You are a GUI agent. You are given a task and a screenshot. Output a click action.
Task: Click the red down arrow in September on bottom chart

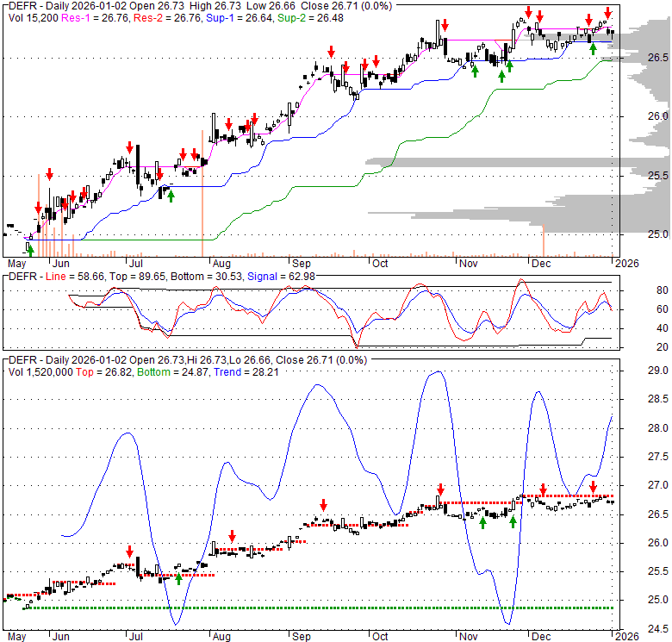coord(323,505)
